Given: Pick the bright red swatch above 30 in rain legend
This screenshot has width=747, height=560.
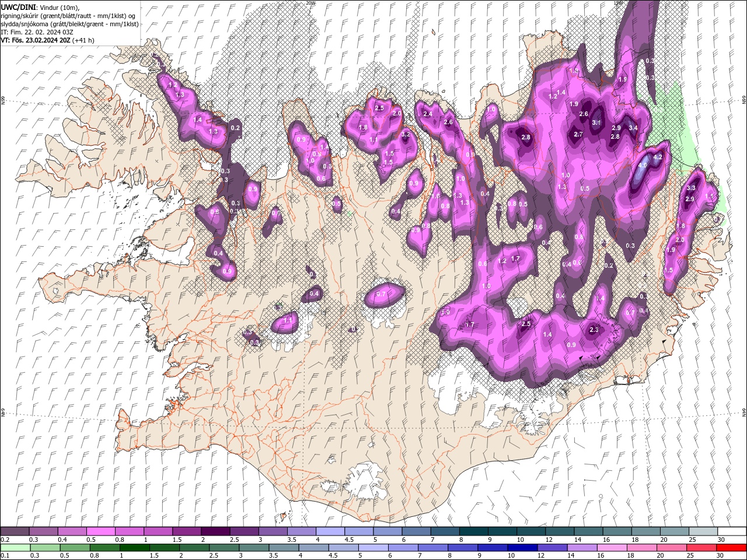Looking at the screenshot, I should [x=731, y=548].
